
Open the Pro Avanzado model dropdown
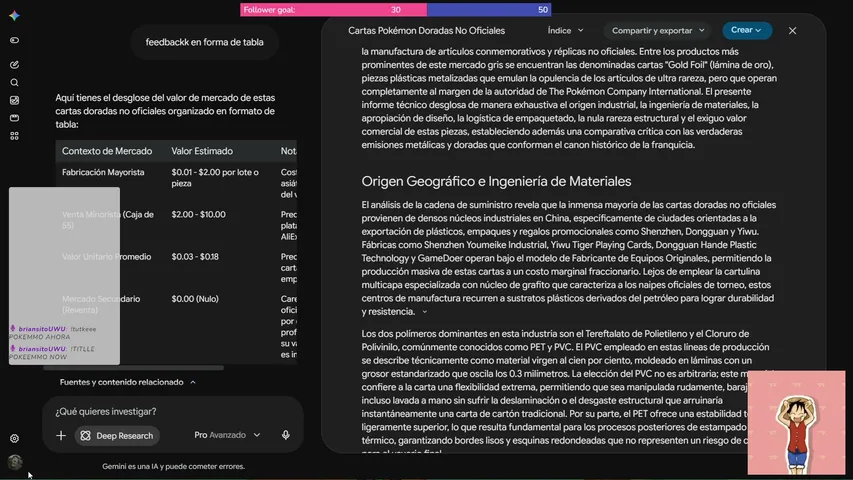227,435
